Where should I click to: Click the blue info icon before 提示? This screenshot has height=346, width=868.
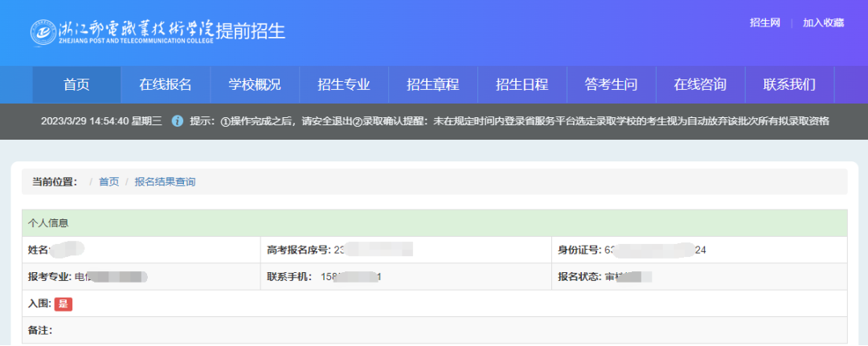click(178, 121)
